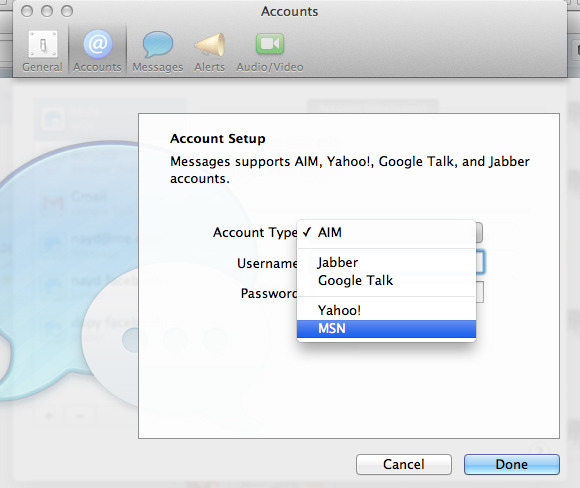Click the Username input field edge

480,262
